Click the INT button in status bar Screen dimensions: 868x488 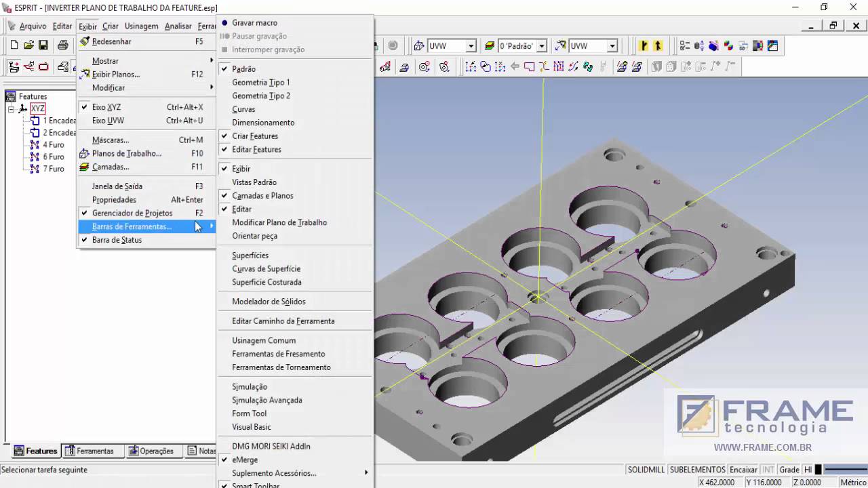[x=768, y=470]
